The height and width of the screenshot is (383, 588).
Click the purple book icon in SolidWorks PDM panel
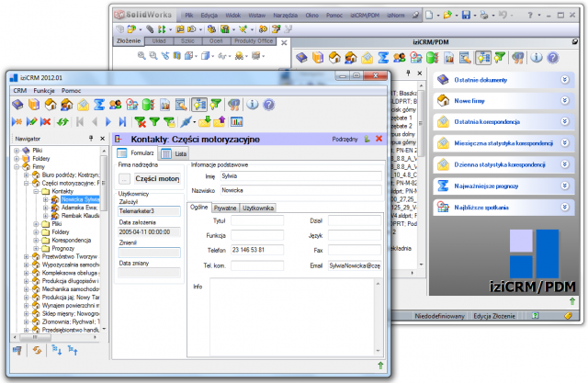tap(302, 58)
